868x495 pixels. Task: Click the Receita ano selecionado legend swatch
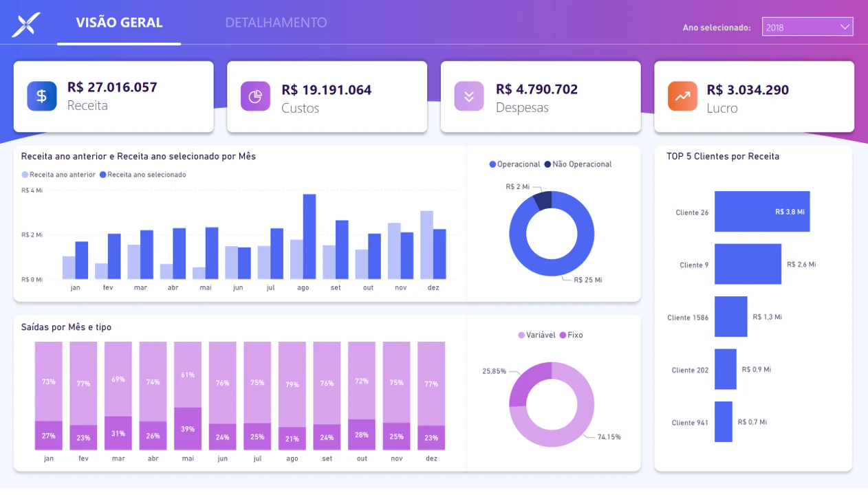point(103,175)
